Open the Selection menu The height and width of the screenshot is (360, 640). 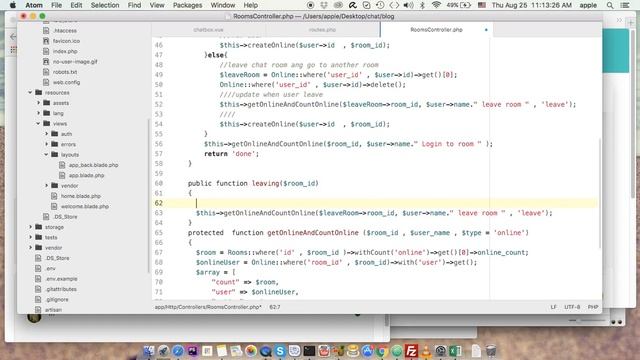tap(105, 5)
